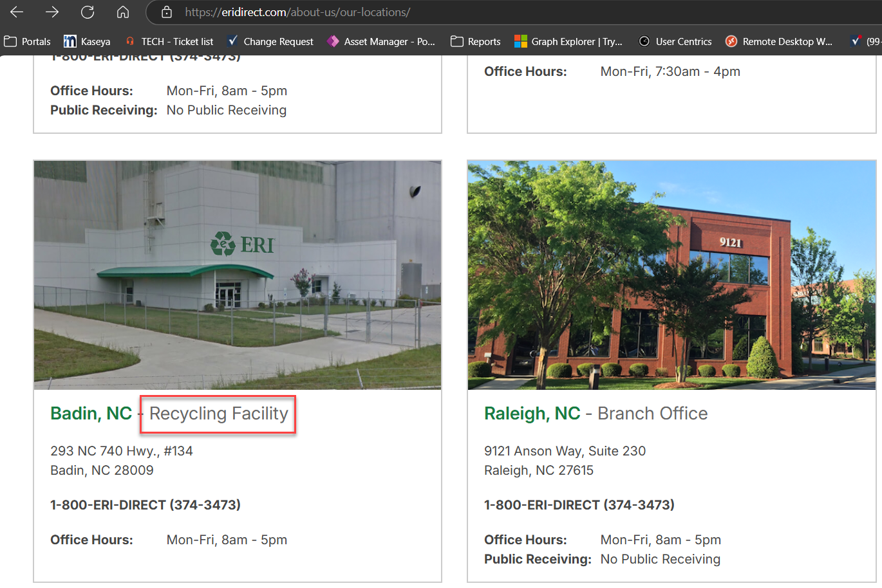Click the Raleigh No Public Receiving text
The height and width of the screenshot is (588, 882).
point(661,559)
